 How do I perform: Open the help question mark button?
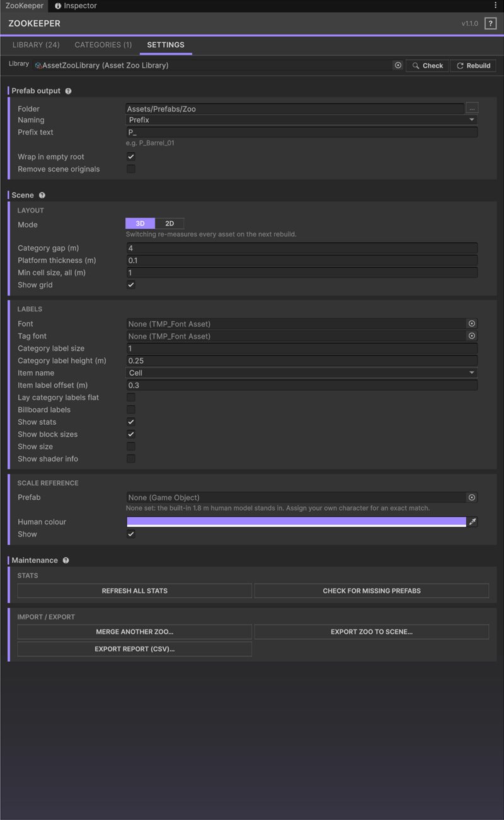pos(490,23)
